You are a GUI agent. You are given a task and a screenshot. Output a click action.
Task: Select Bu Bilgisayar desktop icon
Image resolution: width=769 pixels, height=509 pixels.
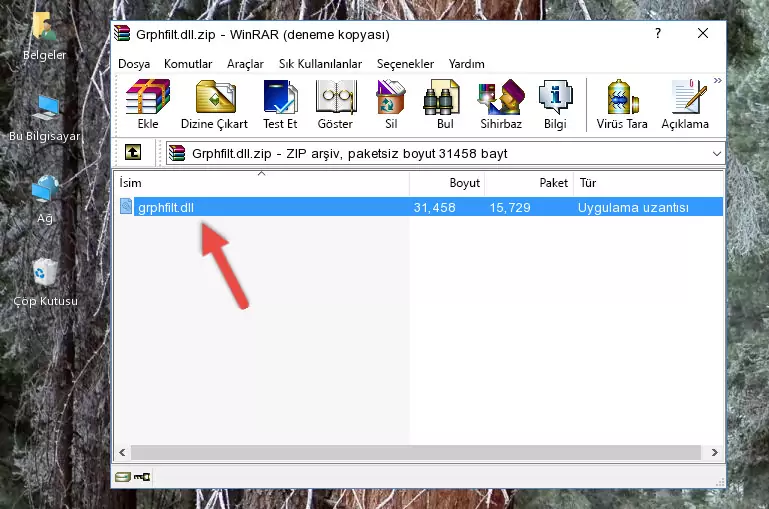(x=45, y=118)
